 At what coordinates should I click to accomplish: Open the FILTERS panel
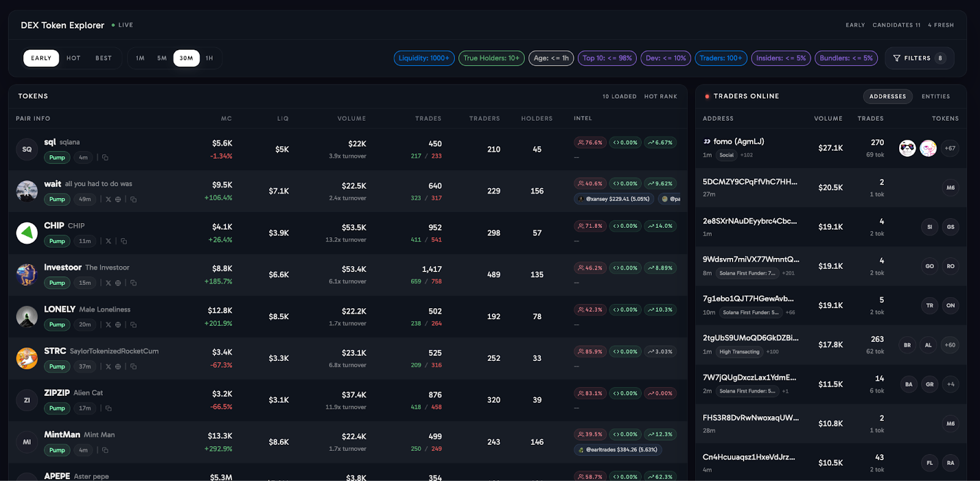coord(919,58)
